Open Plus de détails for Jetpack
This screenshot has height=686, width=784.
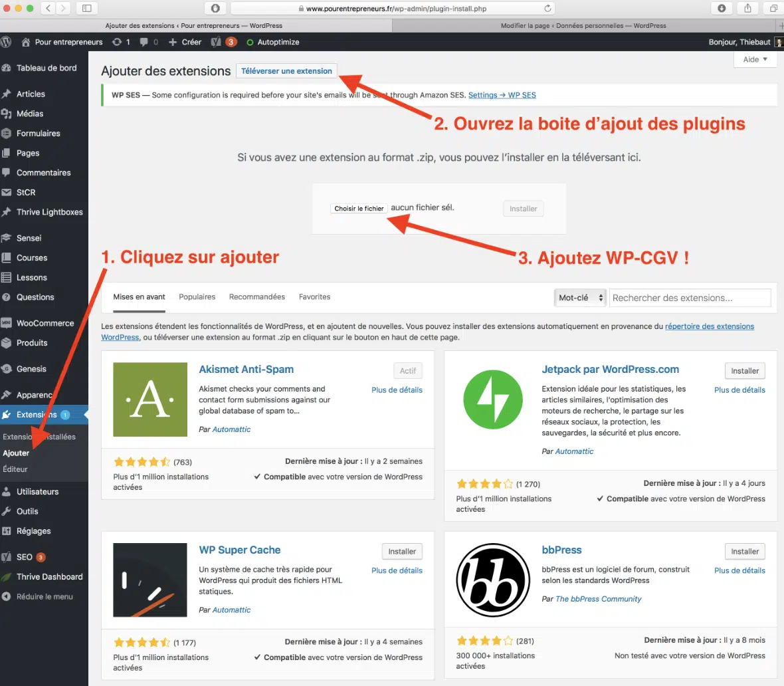pyautogui.click(x=739, y=390)
